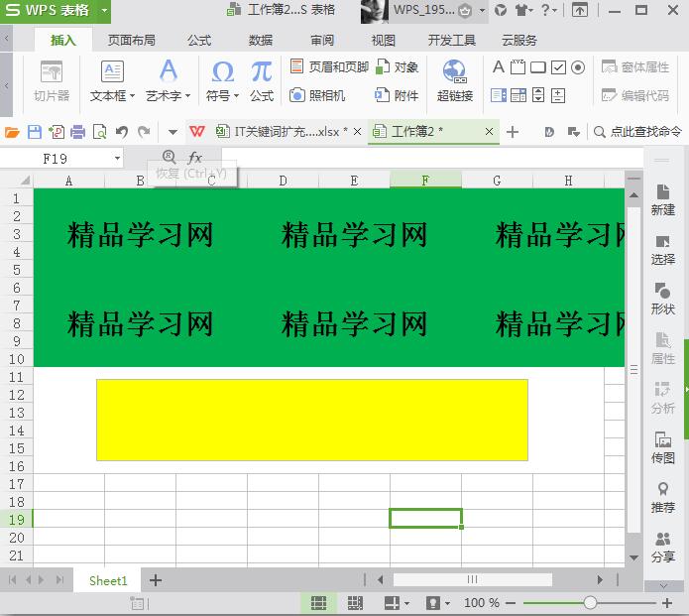This screenshot has height=616, width=689.
Task: Open reading mode options dropdown
Action: [406, 603]
